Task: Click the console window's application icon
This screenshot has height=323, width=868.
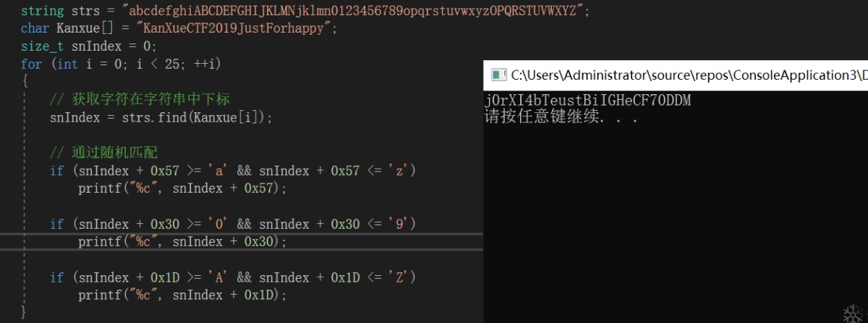Action: click(498, 75)
